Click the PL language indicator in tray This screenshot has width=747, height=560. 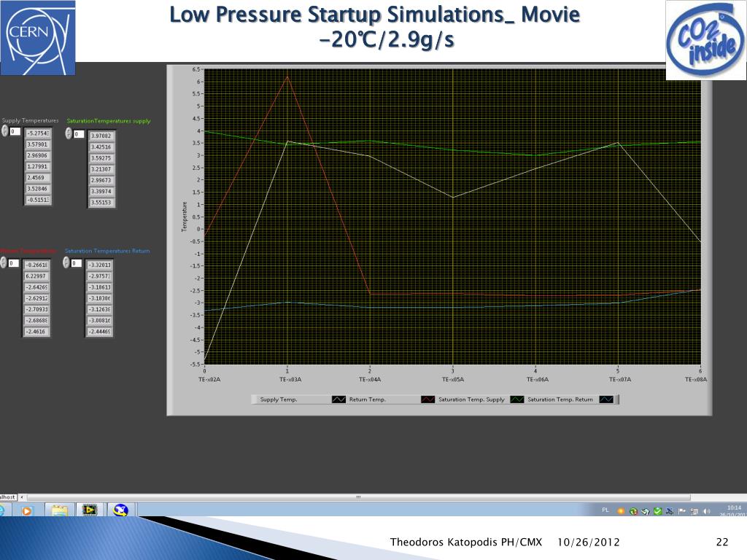click(605, 510)
